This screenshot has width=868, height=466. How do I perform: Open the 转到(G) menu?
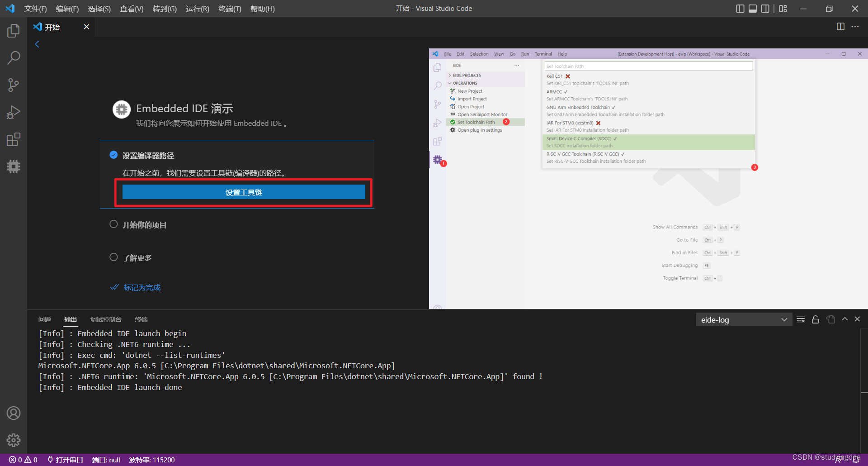pyautogui.click(x=165, y=9)
